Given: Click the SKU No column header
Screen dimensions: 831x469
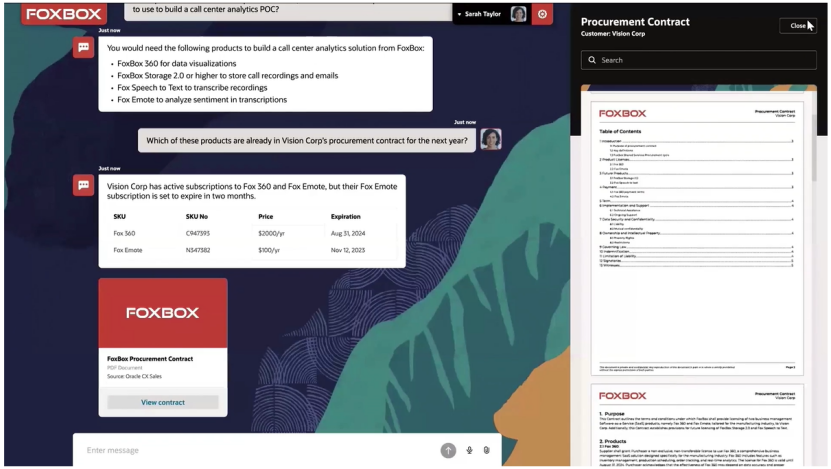Looking at the screenshot, I should [197, 216].
